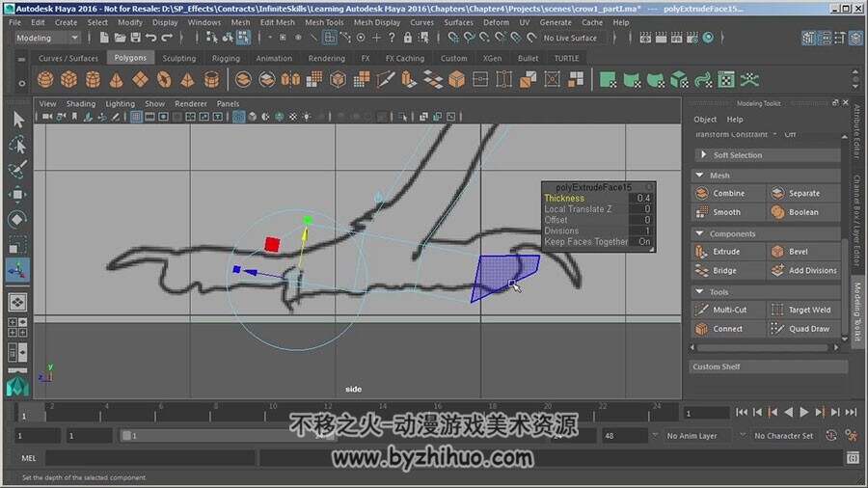Click the Bridge icon in Modeling Toolkit

click(x=701, y=271)
